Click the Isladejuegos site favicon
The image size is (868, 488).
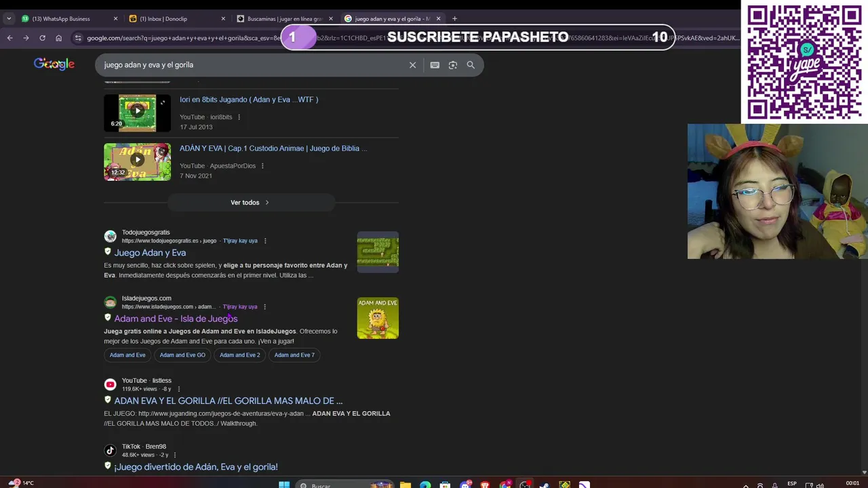(x=110, y=302)
